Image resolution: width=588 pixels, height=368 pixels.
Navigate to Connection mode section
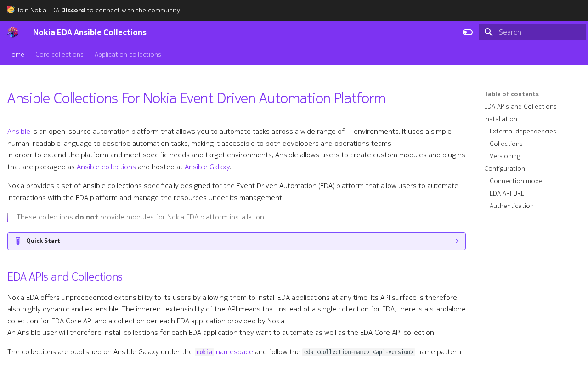516,181
